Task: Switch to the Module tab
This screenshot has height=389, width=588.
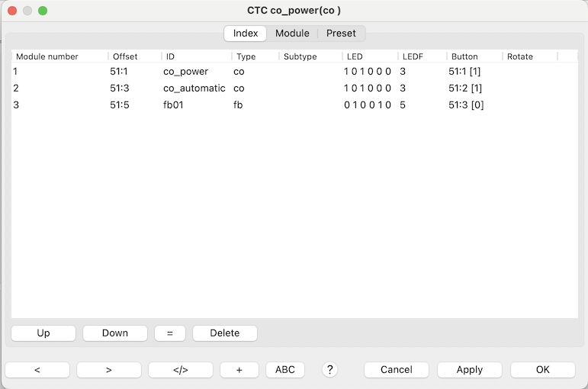Action: (292, 33)
